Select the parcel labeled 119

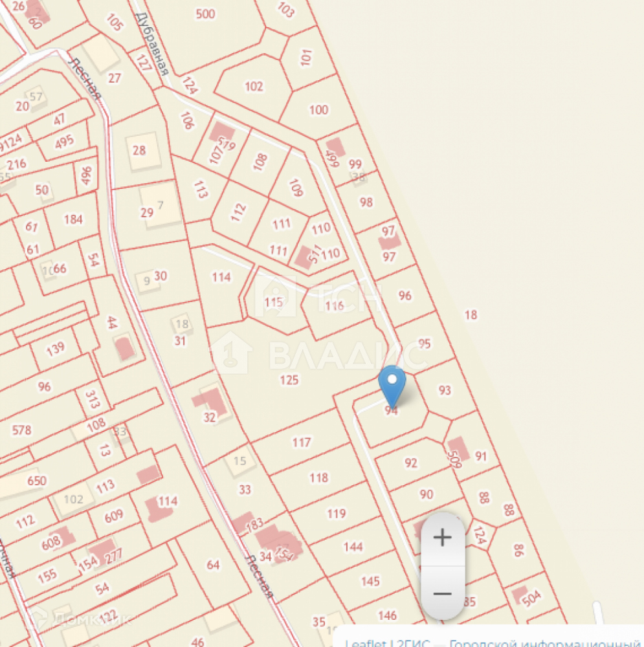click(x=337, y=514)
